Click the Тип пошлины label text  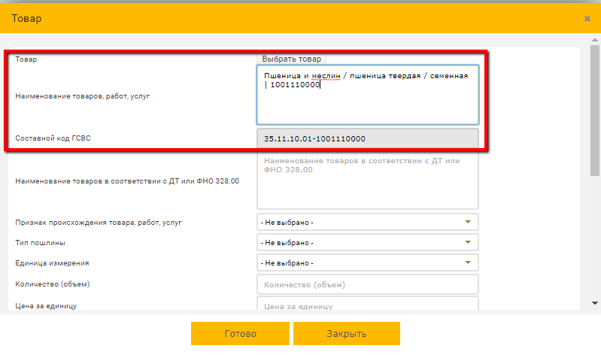click(x=41, y=243)
